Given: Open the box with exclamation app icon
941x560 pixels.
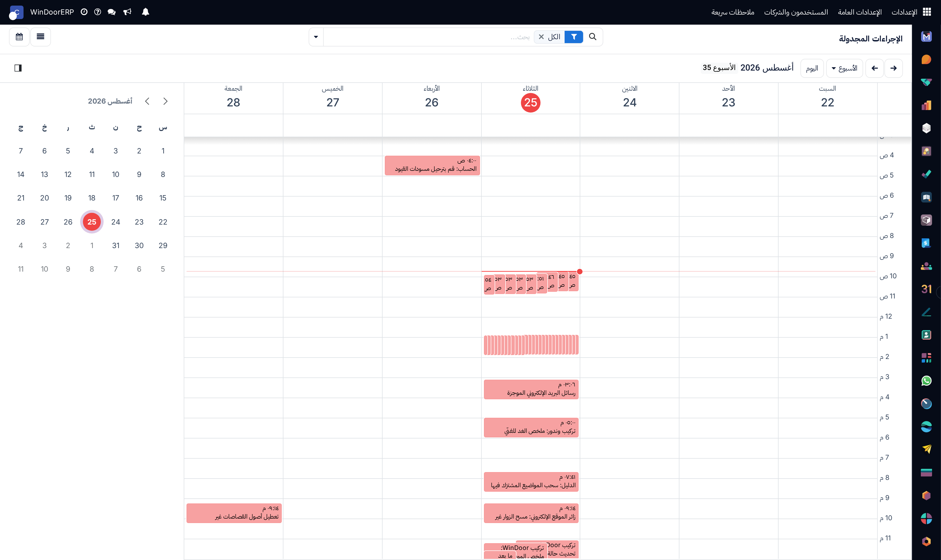Looking at the screenshot, I should [x=926, y=220].
